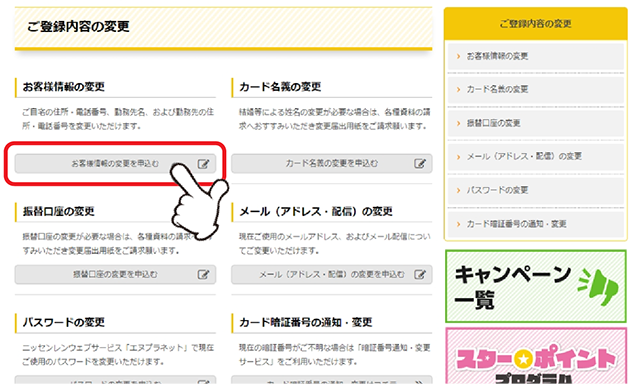The height and width of the screenshot is (384, 639).
Task: Click the heading カード暗証番号の通知・変更
Action: [x=306, y=322]
